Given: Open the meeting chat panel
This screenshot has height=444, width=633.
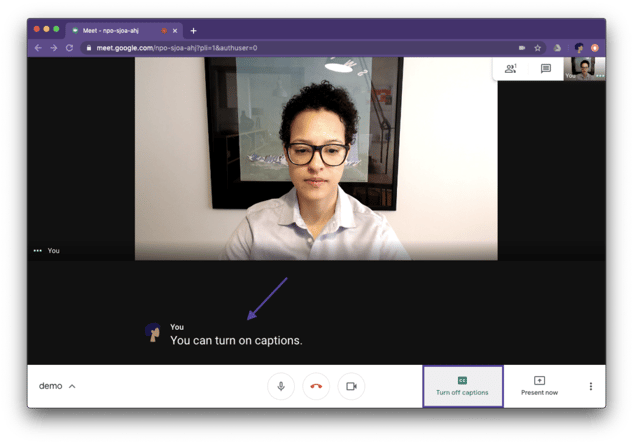Looking at the screenshot, I should click(x=546, y=69).
